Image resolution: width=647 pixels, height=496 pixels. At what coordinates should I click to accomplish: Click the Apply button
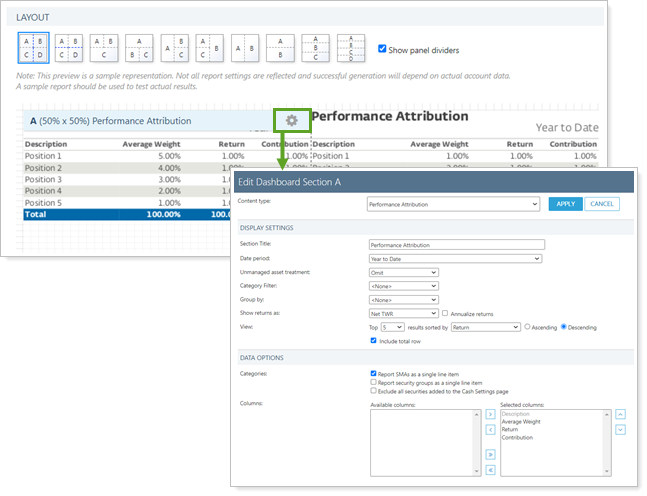(564, 204)
